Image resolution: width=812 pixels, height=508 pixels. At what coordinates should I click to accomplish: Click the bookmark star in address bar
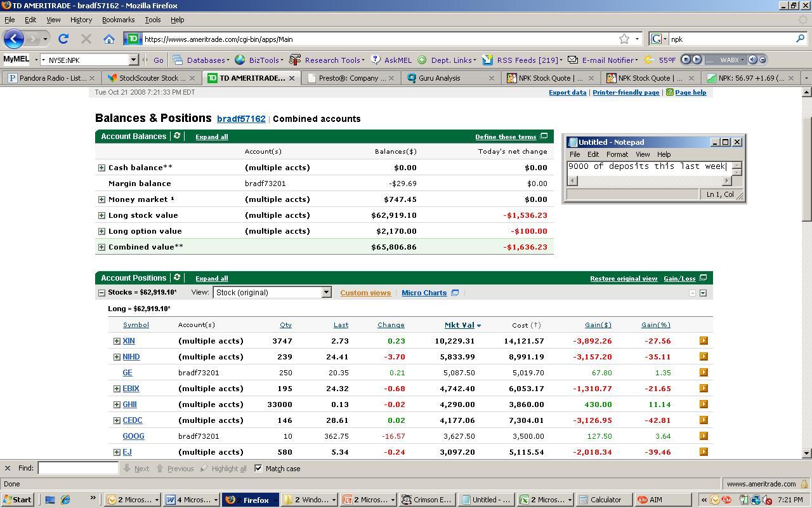tap(624, 39)
